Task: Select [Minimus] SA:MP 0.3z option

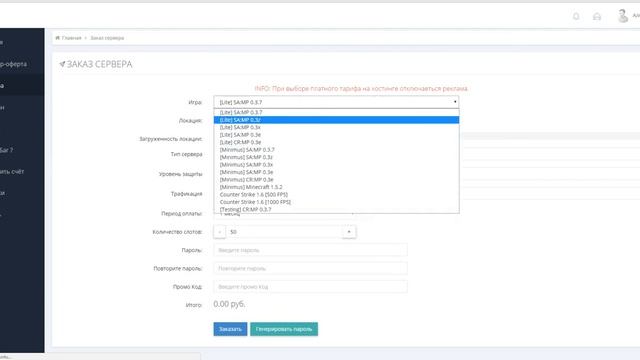Action: [x=336, y=157]
